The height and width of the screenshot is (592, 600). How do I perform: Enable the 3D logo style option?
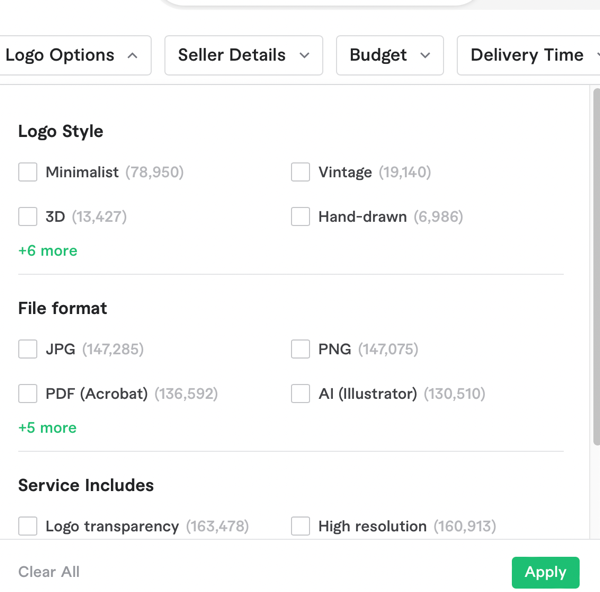[28, 216]
